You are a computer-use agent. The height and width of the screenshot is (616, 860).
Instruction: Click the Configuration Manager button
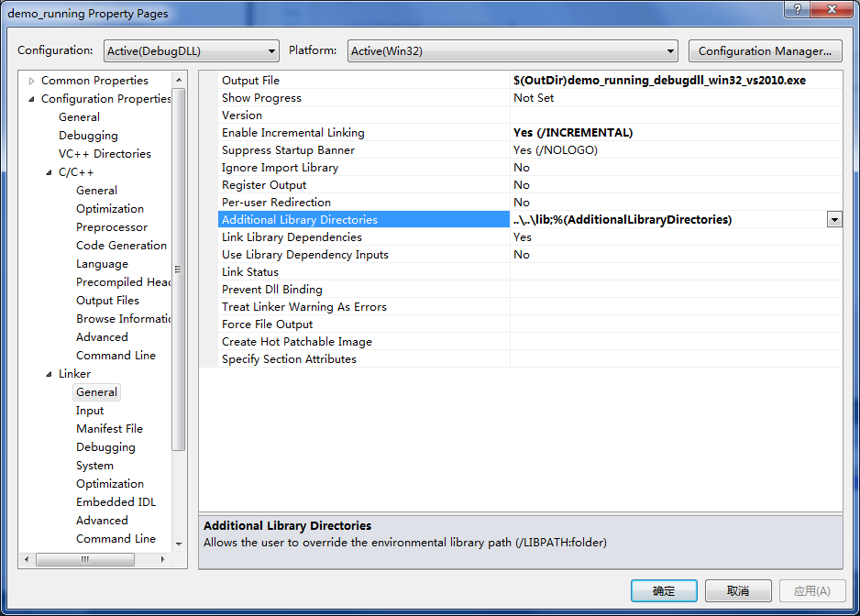pos(765,51)
